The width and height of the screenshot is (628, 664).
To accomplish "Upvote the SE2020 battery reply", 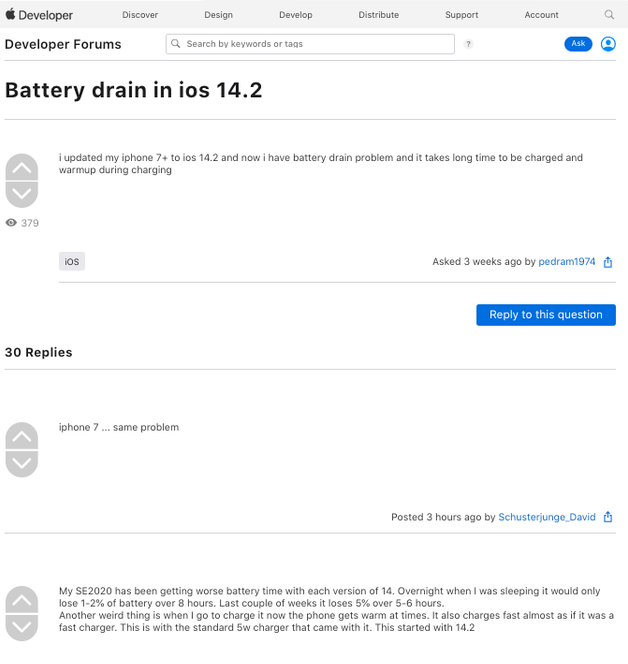I will 22,600.
